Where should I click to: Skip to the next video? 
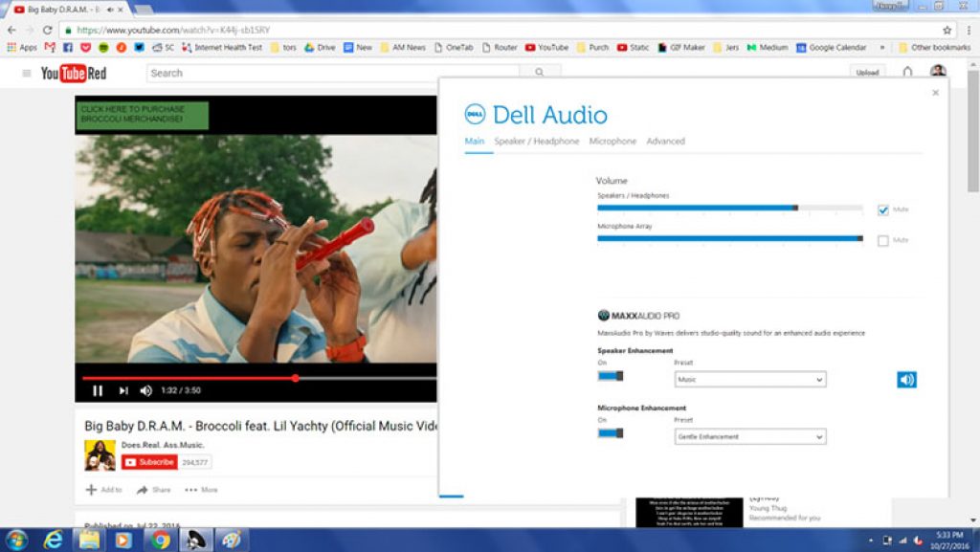pos(123,390)
